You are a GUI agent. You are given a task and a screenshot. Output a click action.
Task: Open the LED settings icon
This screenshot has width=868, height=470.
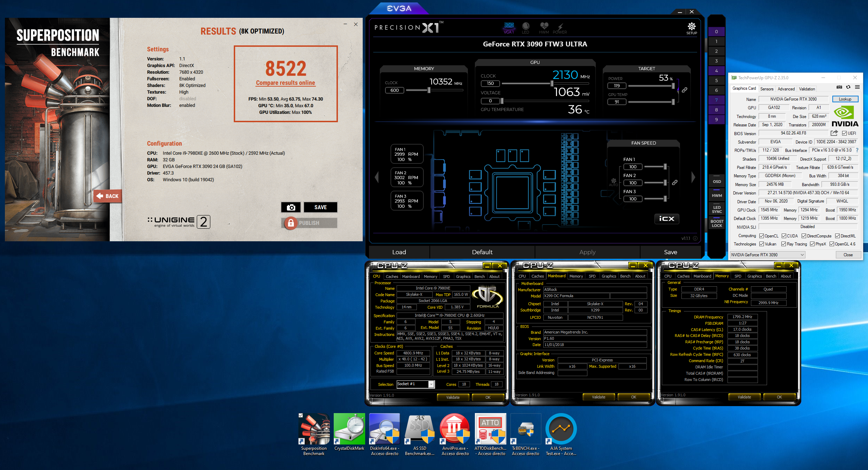[526, 28]
